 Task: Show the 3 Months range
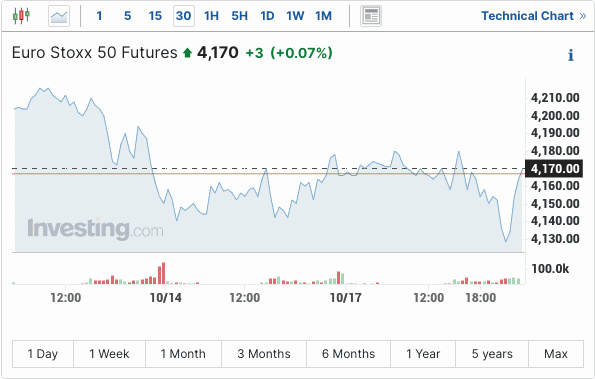coord(264,354)
